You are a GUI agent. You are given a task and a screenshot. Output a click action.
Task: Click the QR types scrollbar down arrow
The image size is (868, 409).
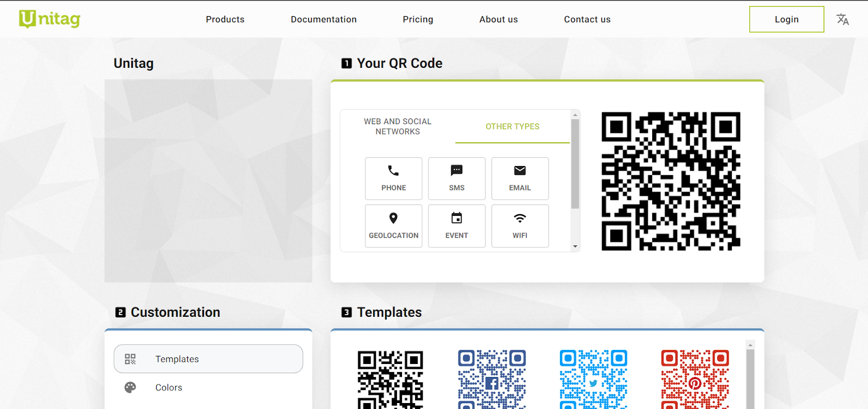click(x=575, y=247)
